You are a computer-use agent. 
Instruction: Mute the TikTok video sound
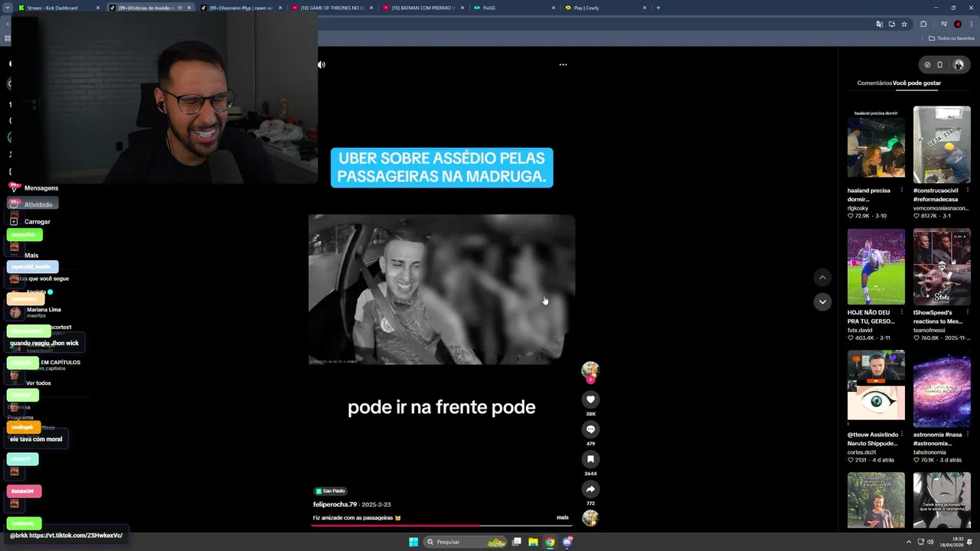pyautogui.click(x=322, y=65)
